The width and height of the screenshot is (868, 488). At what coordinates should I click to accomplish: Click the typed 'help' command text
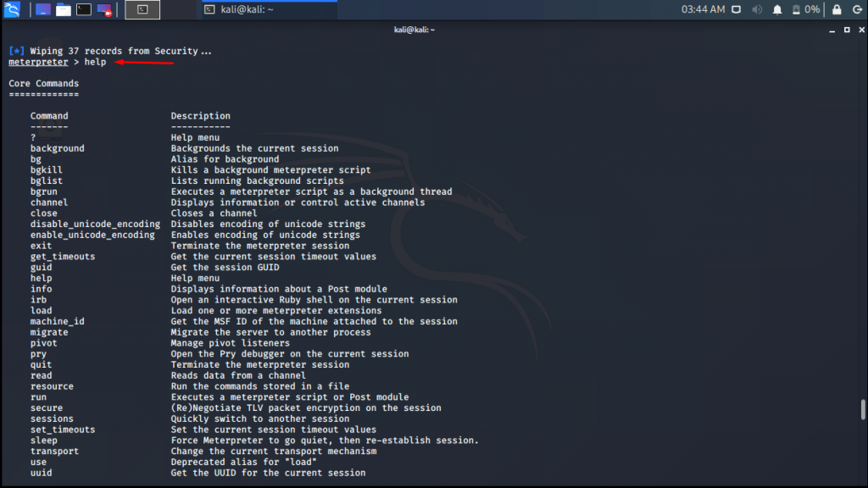tap(95, 62)
